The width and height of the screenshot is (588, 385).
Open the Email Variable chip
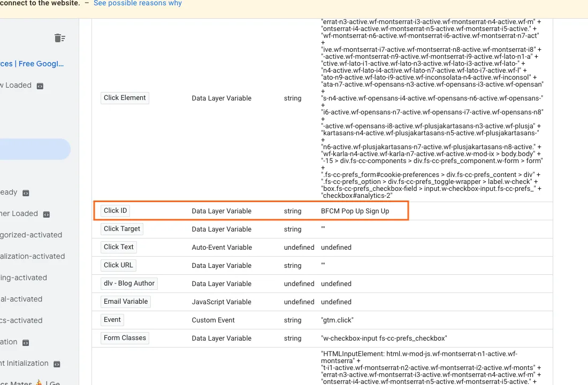coord(126,302)
